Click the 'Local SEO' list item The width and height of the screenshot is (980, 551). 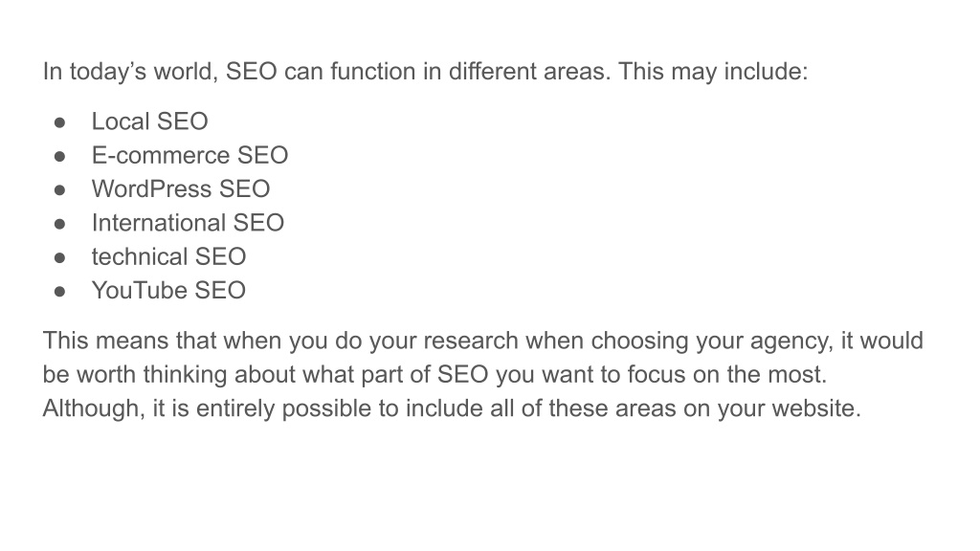pyautogui.click(x=150, y=121)
